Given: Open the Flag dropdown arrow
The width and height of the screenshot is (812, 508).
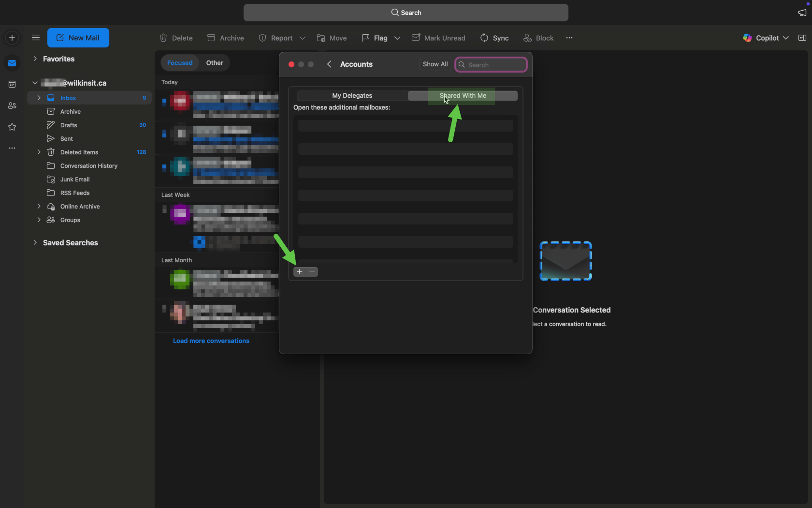Looking at the screenshot, I should pyautogui.click(x=397, y=38).
